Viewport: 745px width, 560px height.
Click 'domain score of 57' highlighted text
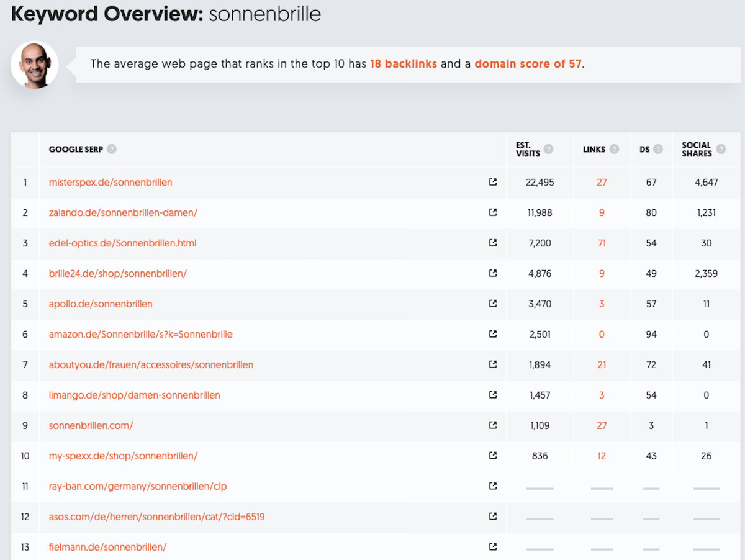(x=528, y=64)
